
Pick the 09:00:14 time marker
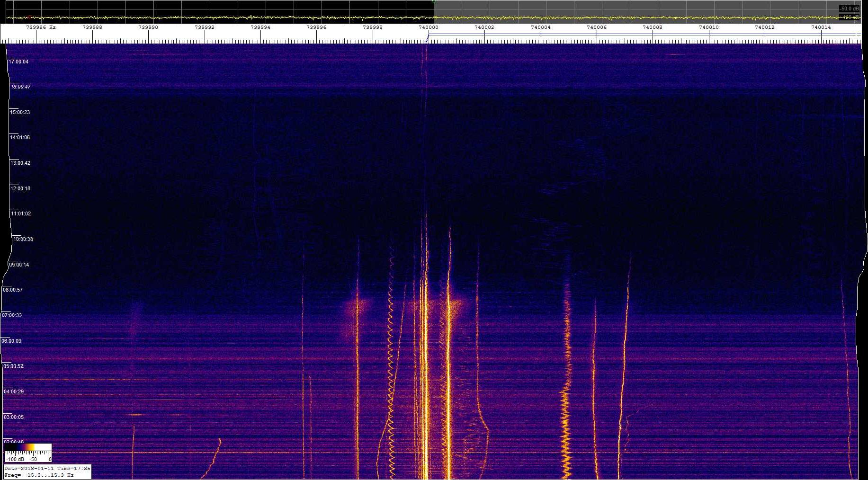tap(19, 265)
